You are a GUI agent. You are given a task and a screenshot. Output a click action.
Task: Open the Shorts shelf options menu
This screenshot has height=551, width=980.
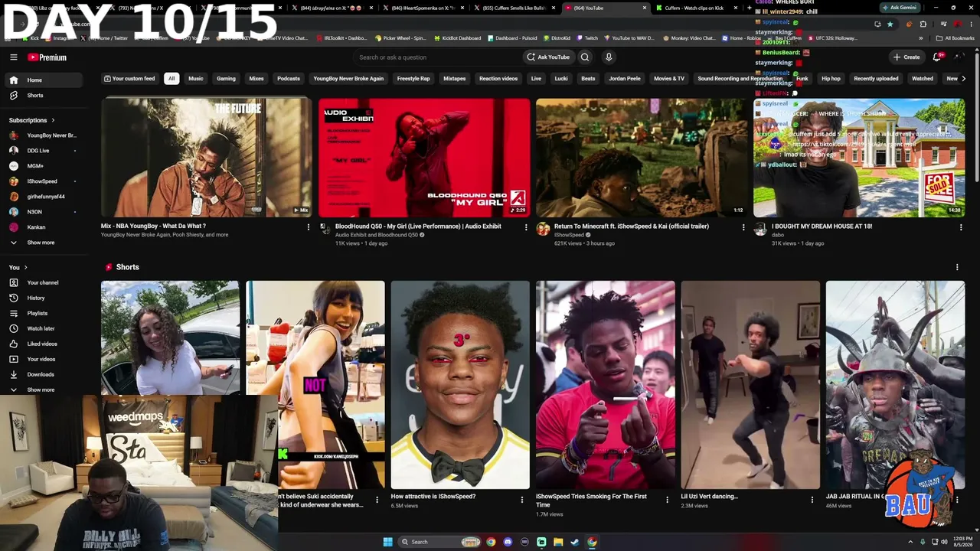(957, 267)
